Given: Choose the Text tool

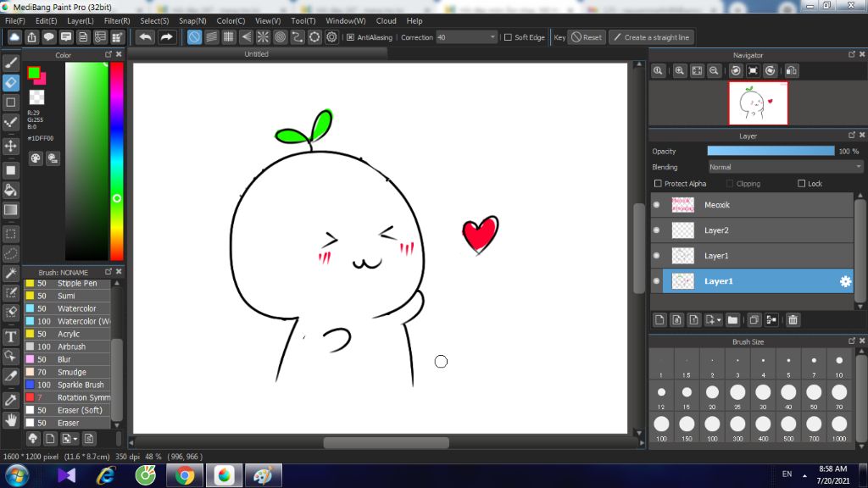Looking at the screenshot, I should (11, 336).
